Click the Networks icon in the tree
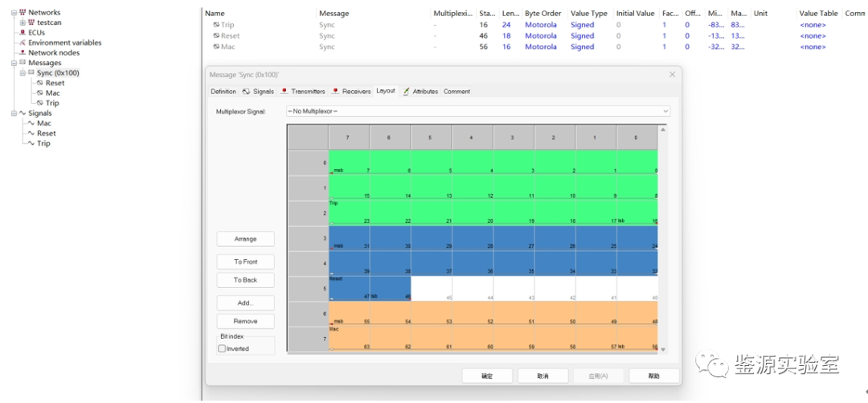The width and height of the screenshot is (868, 403). pyautogui.click(x=23, y=13)
